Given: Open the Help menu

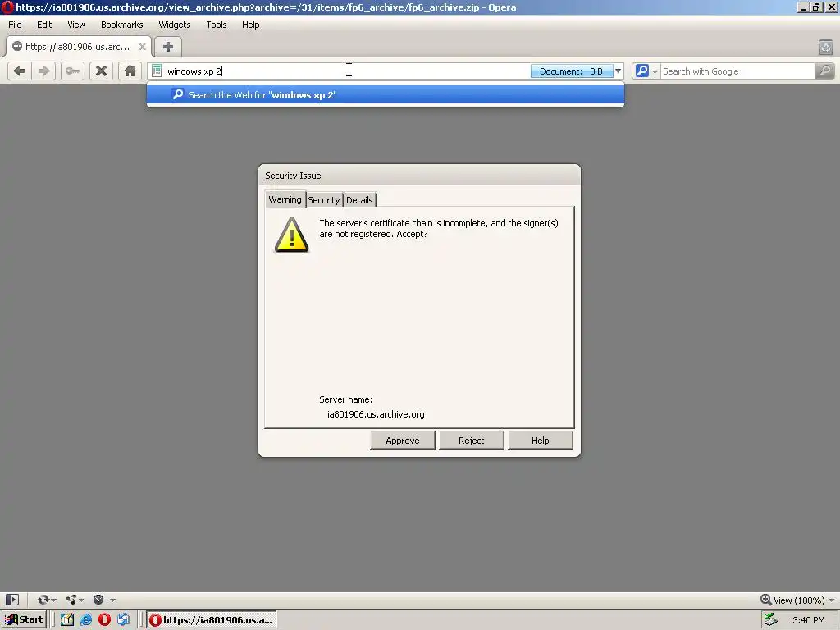Looking at the screenshot, I should click(x=251, y=25).
